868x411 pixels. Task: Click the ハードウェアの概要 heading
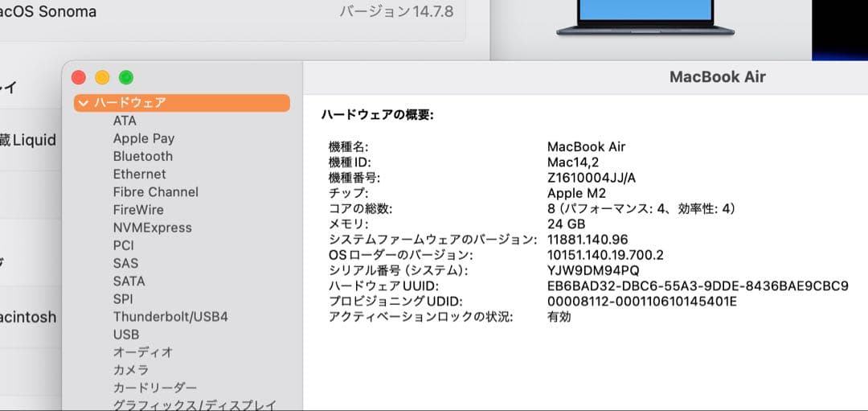378,115
